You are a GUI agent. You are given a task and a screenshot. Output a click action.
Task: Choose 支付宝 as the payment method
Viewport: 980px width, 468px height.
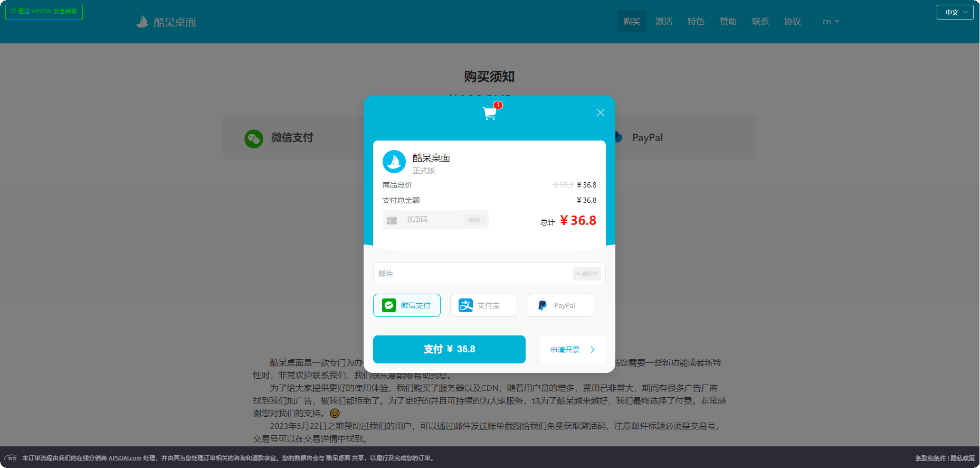[483, 305]
